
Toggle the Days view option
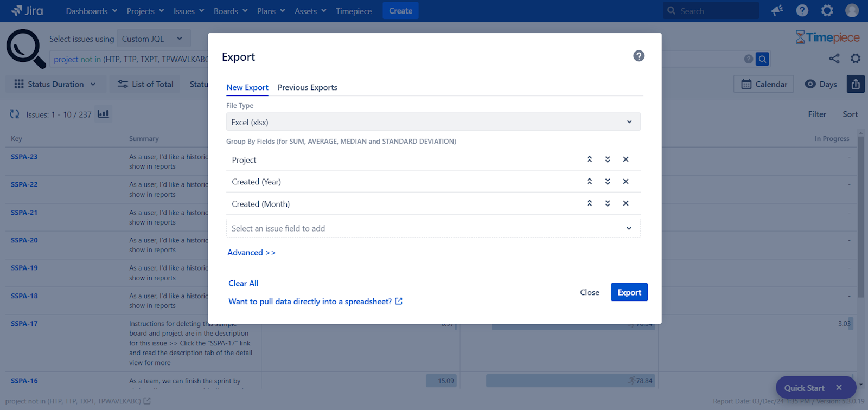[821, 84]
